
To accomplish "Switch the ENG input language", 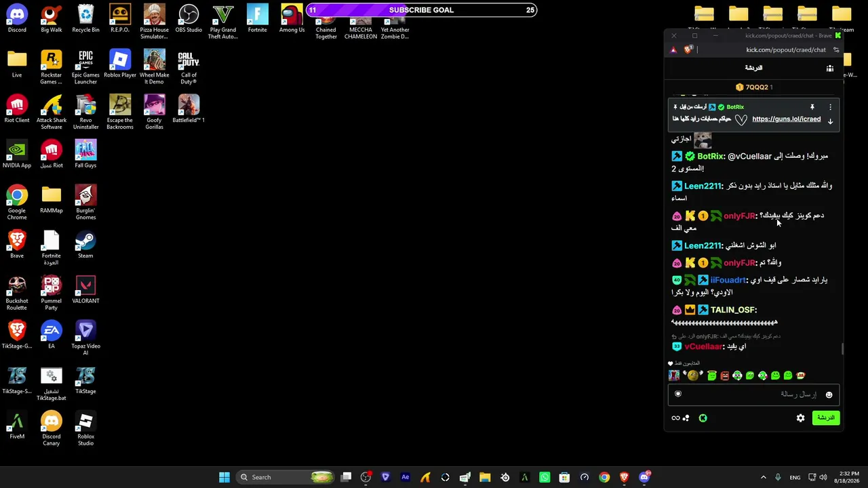I will [795, 477].
